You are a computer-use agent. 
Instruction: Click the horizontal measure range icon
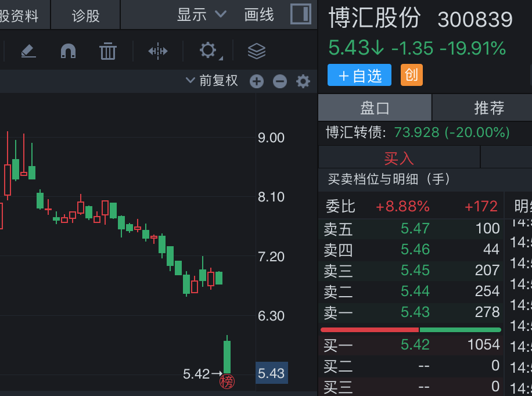point(157,51)
